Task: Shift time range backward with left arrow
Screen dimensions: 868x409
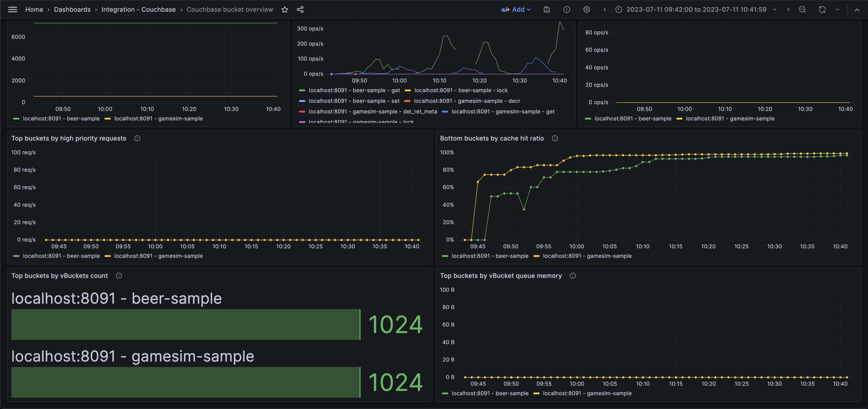Action: coord(605,9)
